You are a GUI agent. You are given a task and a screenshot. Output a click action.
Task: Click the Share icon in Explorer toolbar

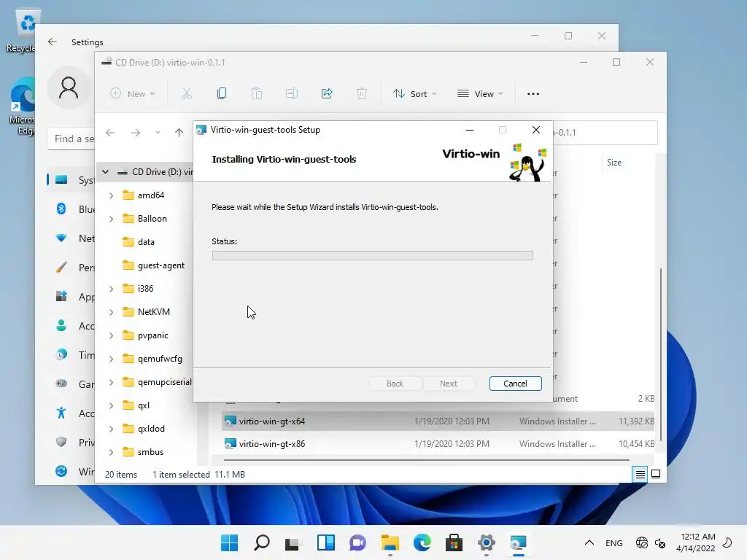coord(327,94)
